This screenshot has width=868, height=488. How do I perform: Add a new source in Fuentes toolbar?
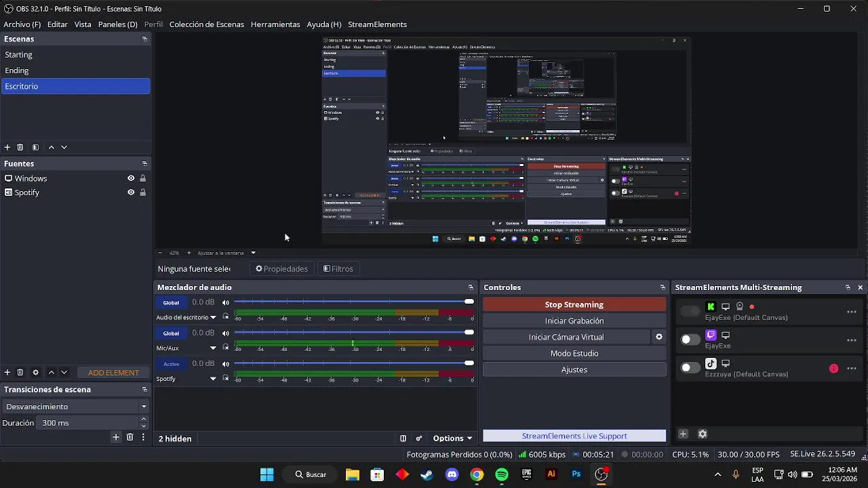[x=7, y=372]
